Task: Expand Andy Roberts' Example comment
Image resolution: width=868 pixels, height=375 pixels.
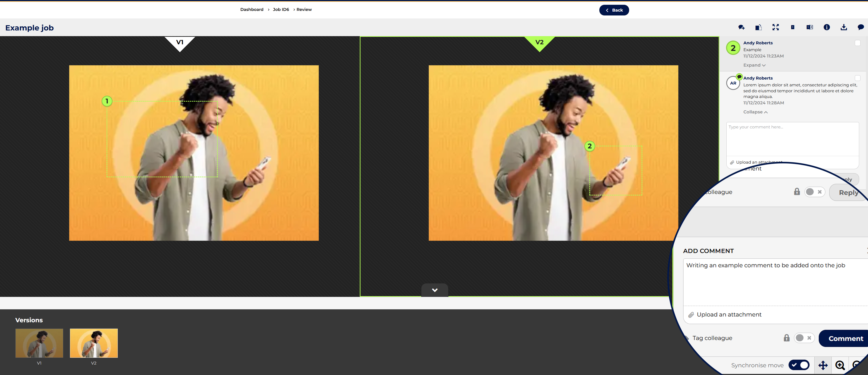Action: (754, 65)
